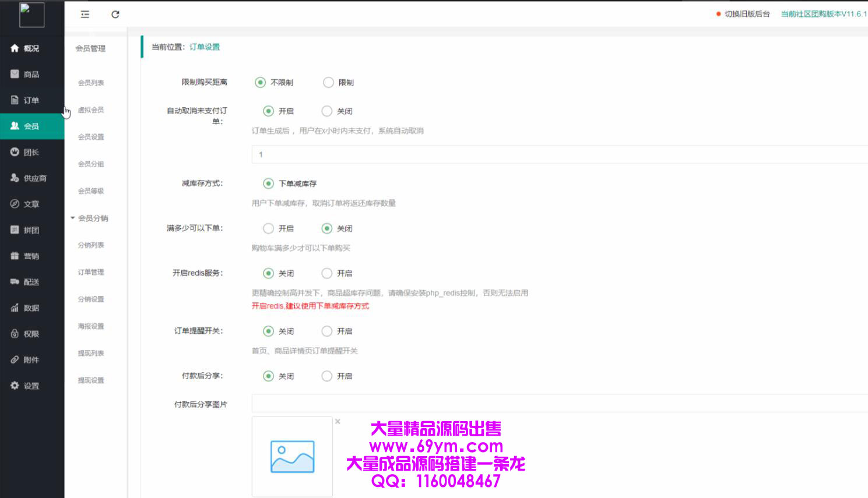Screen dimensions: 868x498
Task: Open 会员分组 in the submenu
Action: click(x=91, y=164)
